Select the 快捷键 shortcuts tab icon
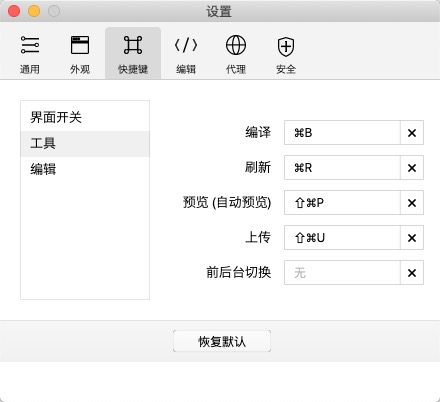The image size is (440, 402). [x=133, y=53]
